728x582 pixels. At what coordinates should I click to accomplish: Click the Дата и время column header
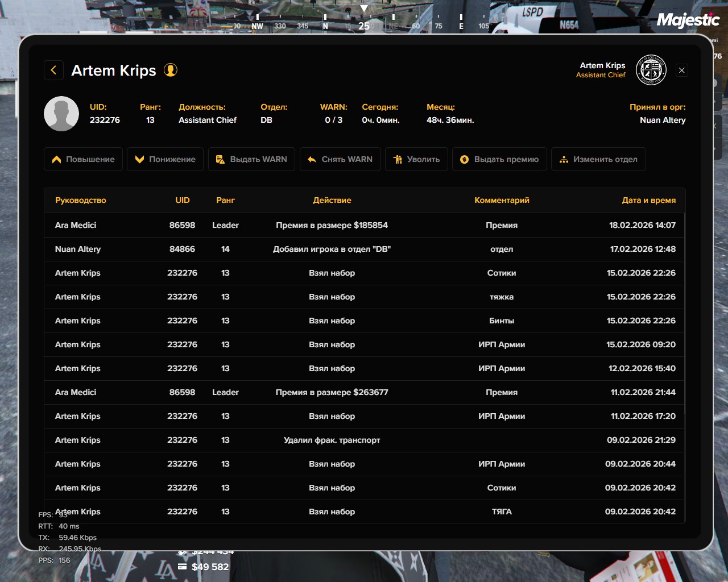tap(648, 200)
